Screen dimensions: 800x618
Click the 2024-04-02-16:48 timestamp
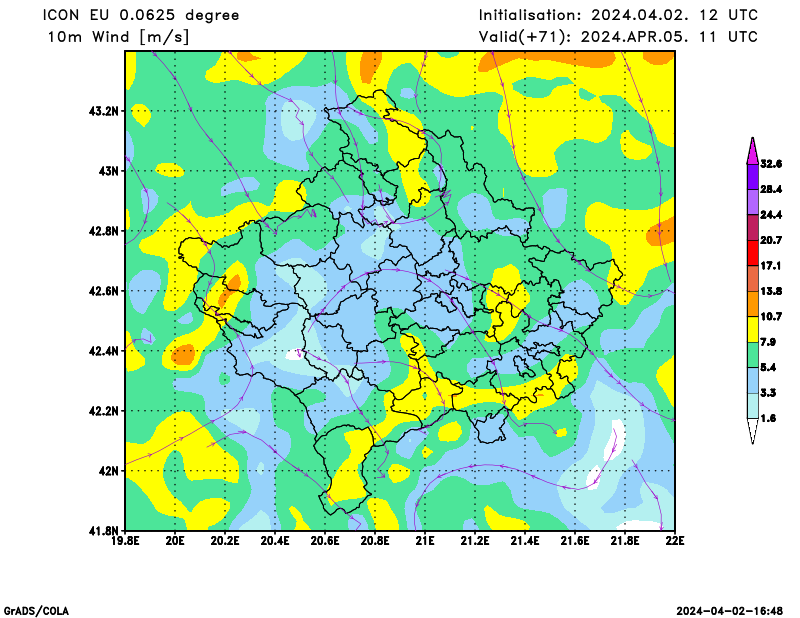click(730, 611)
